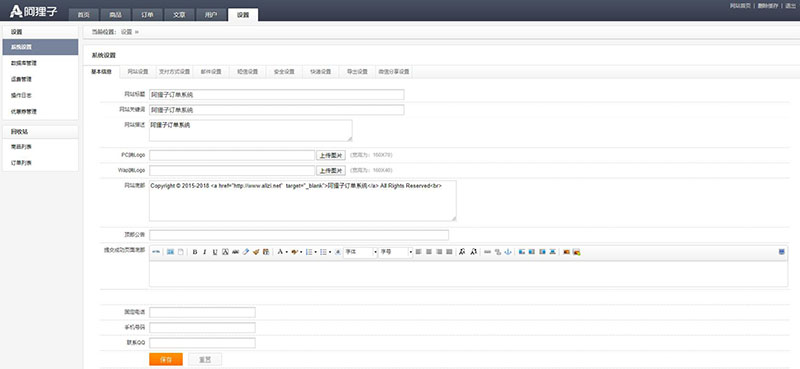Image resolution: width=800 pixels, height=369 pixels.
Task: Click the fullscreen icon at editor's right edge
Action: 782,252
